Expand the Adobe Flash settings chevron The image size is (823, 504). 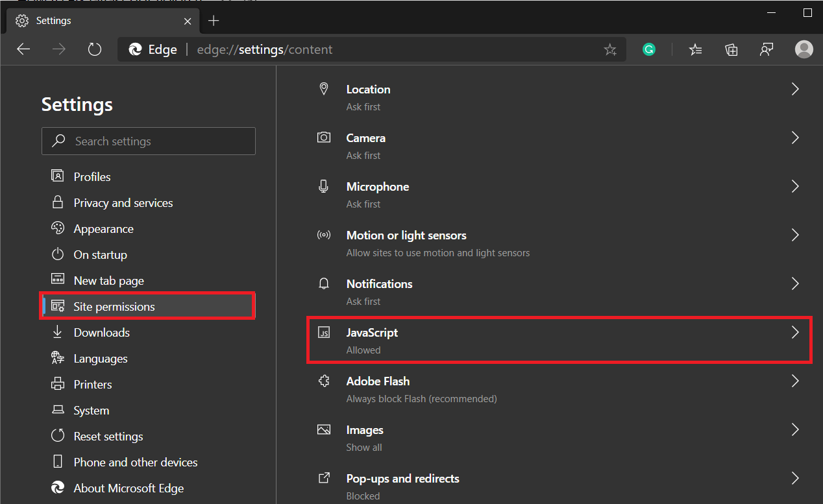click(795, 381)
